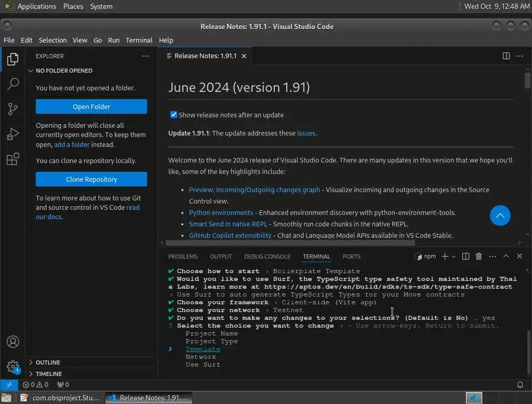532x404 pixels.
Task: Click the ports forwarded status item
Action: [x=63, y=384]
